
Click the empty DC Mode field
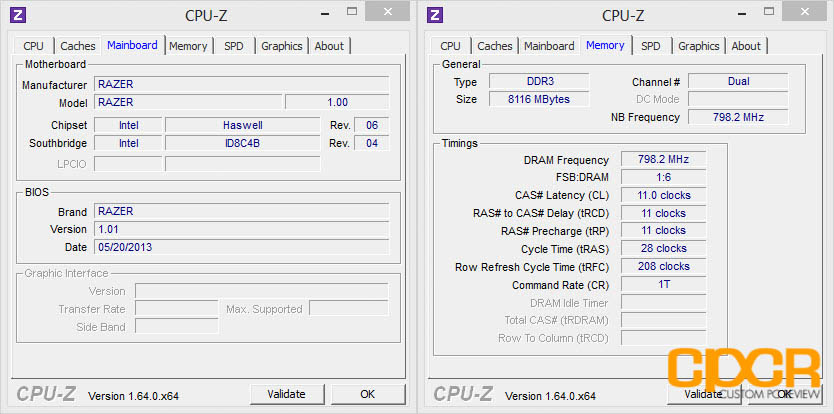738,100
